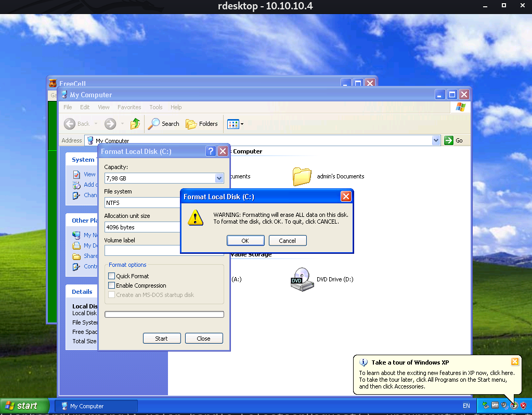Open the View menu in My Computer
Screen dimensions: 532x415
104,107
